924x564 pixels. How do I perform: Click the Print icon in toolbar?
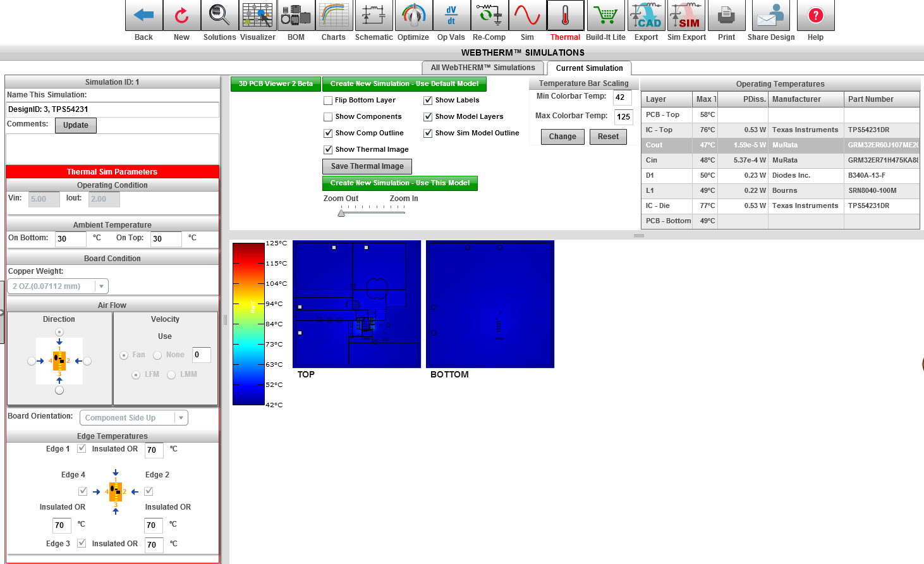[726, 16]
